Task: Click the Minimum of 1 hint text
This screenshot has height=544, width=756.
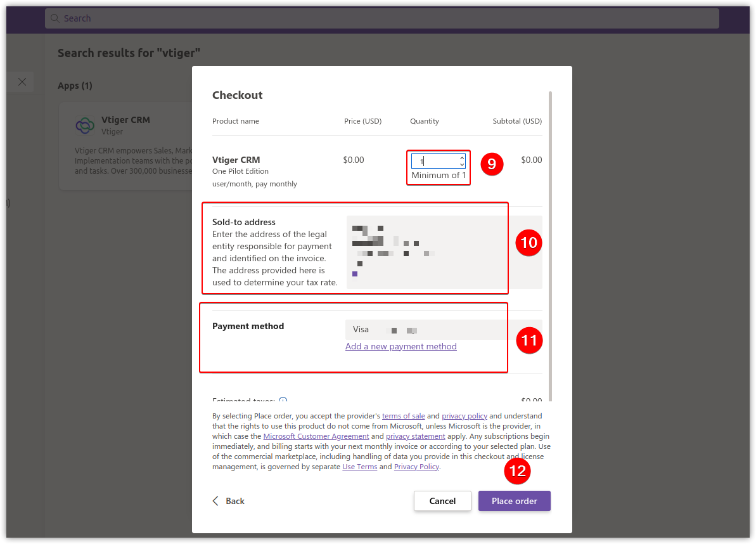Action: 439,175
